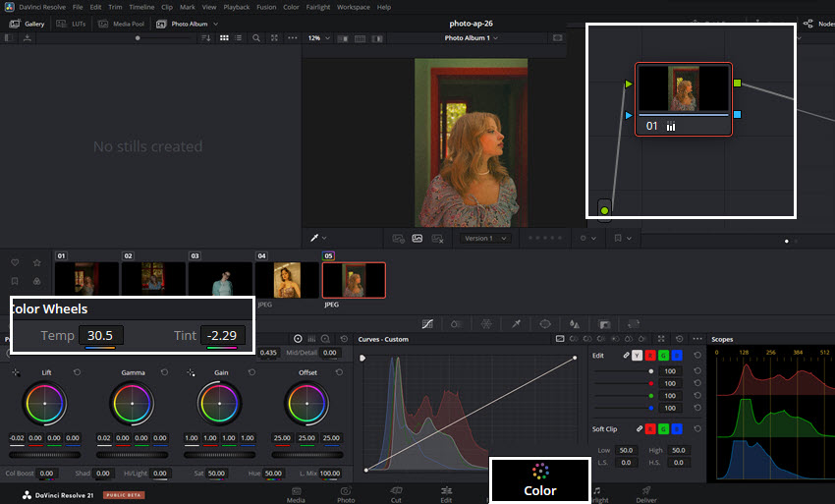Show the Media Pool

point(122,24)
